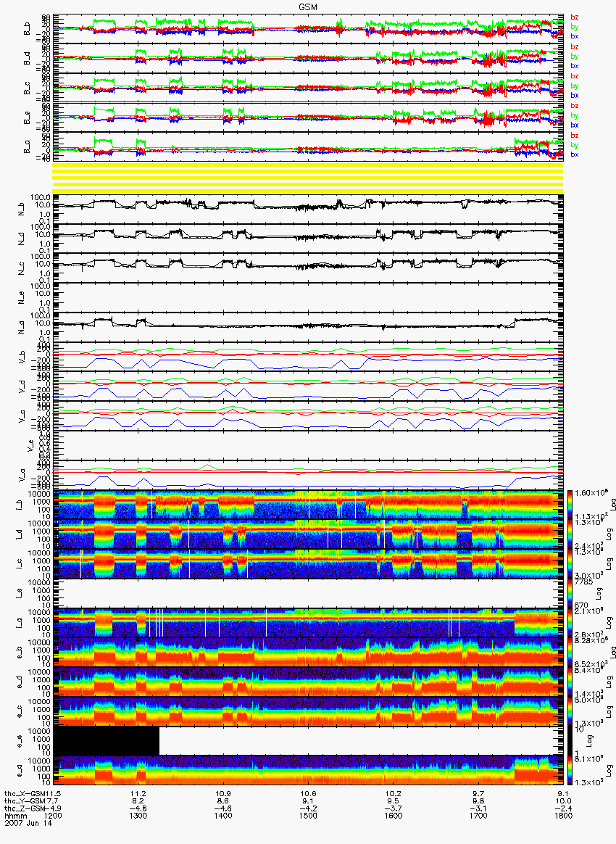The height and width of the screenshot is (844, 616).
Task: Click the e_e electron spectrogram label
Action: tap(20, 741)
